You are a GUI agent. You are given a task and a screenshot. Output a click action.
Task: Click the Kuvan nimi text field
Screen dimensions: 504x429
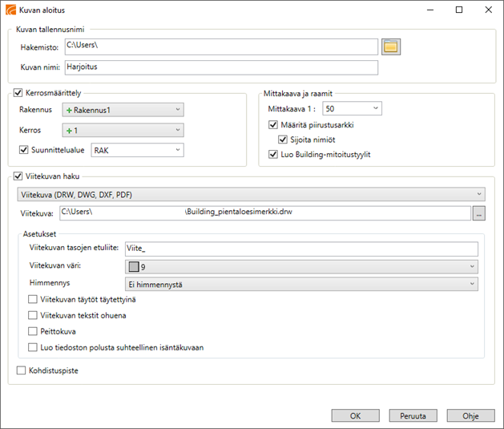[221, 67]
